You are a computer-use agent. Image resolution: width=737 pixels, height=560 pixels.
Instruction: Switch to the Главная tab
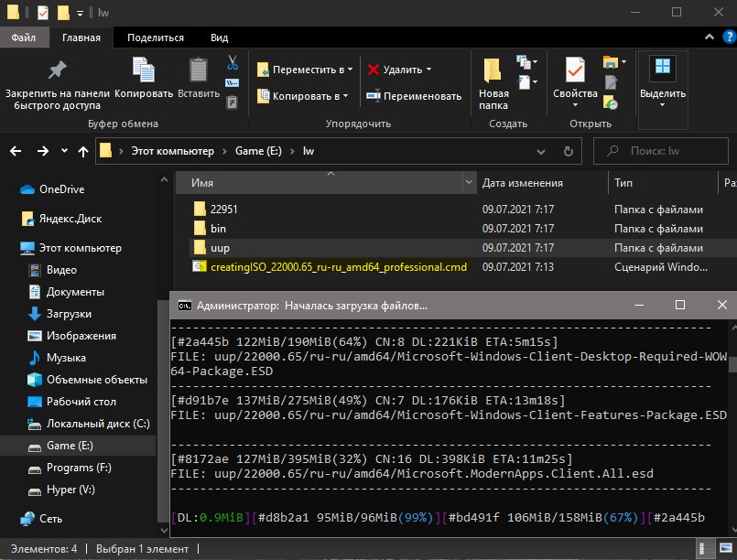tap(81, 38)
